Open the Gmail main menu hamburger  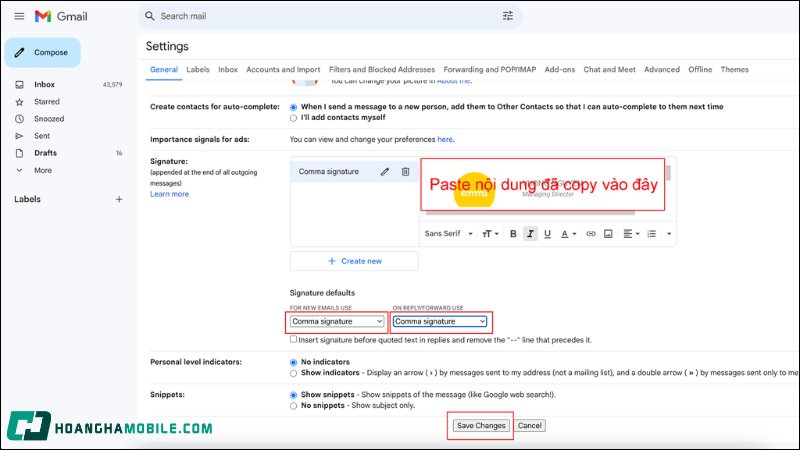click(19, 16)
